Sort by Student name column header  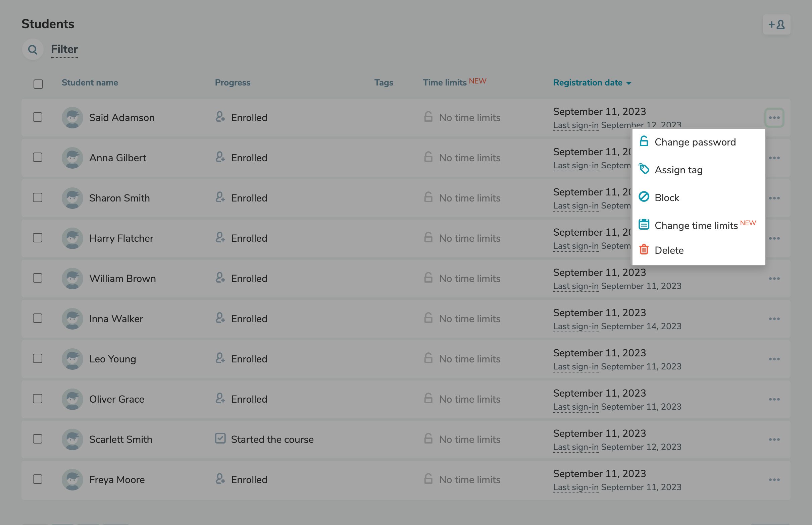pyautogui.click(x=90, y=83)
